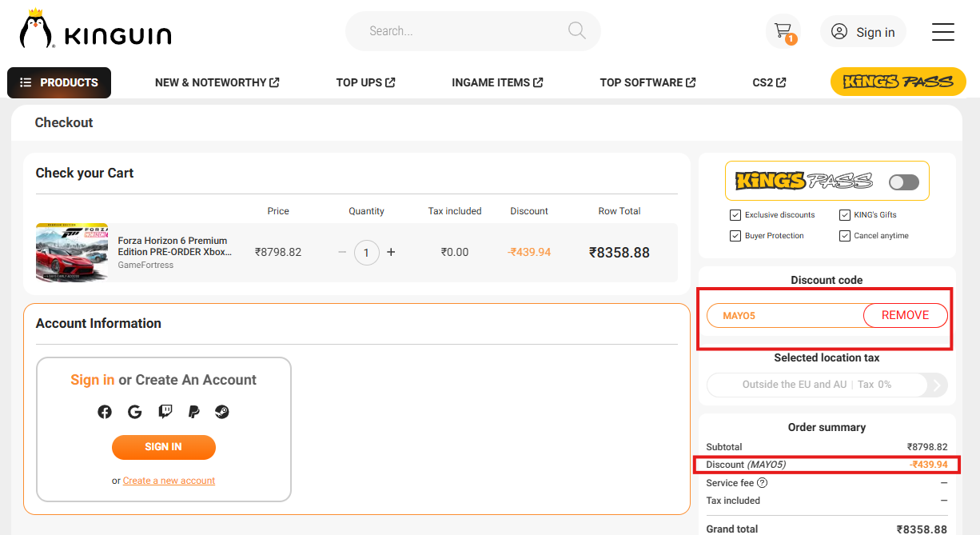Click Forza Horizon 6 Premium Edition title
The width and height of the screenshot is (980, 535).
[175, 246]
